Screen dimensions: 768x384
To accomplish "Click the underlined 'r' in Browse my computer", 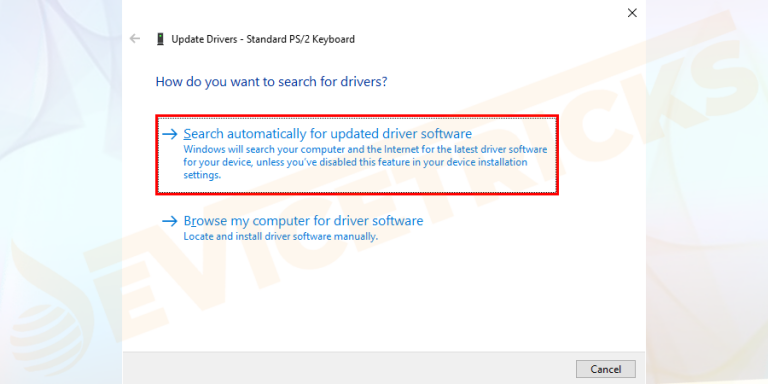I will tap(193, 221).
